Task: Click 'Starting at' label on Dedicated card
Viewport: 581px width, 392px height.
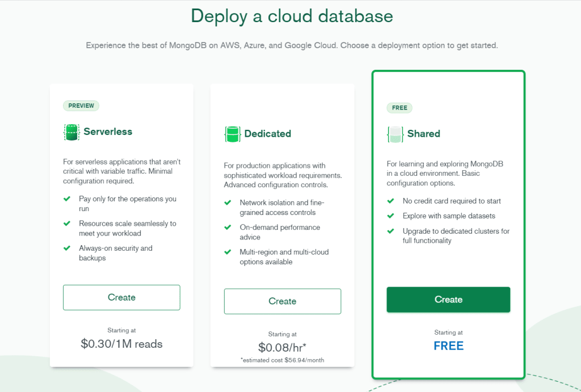Action: [283, 334]
